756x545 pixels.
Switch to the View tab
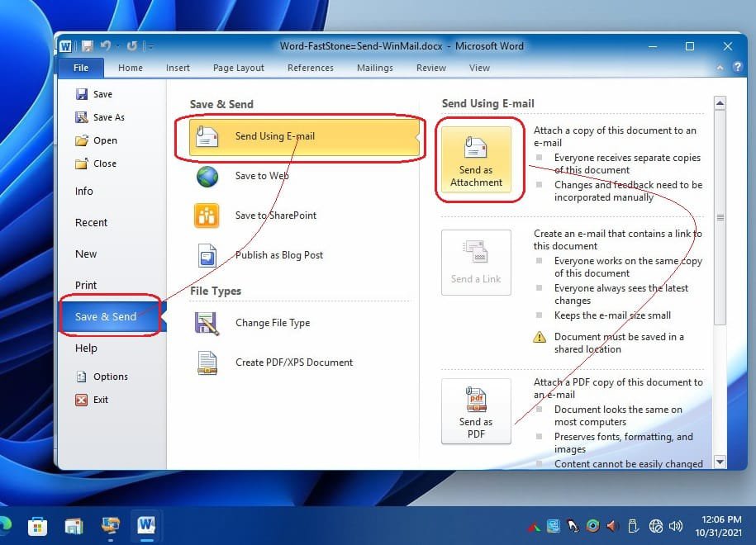[x=479, y=68]
